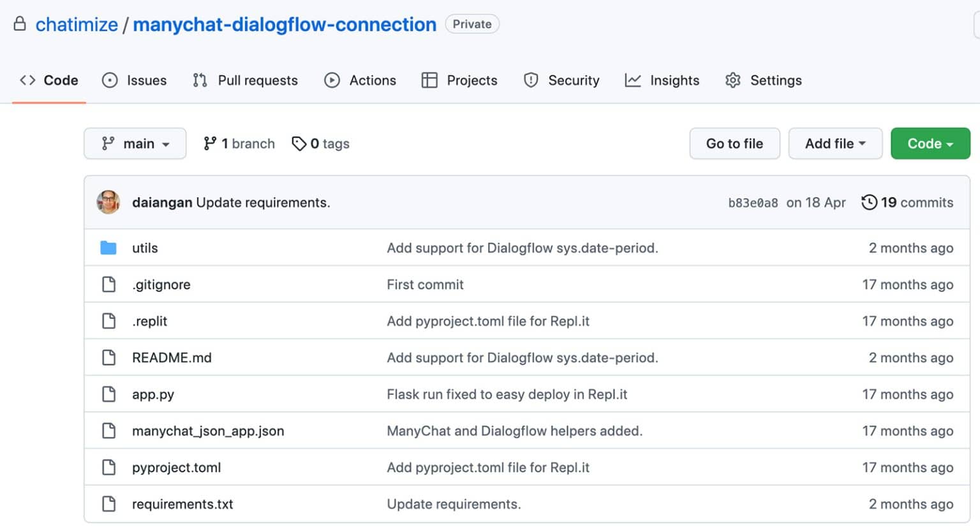980x532 pixels.
Task: Open the First commit message link
Action: 425,284
